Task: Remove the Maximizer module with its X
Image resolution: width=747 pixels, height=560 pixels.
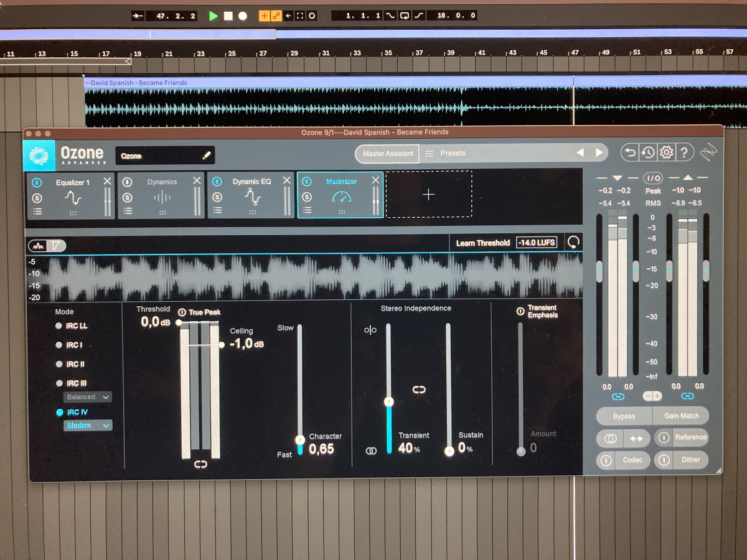Action: click(376, 180)
